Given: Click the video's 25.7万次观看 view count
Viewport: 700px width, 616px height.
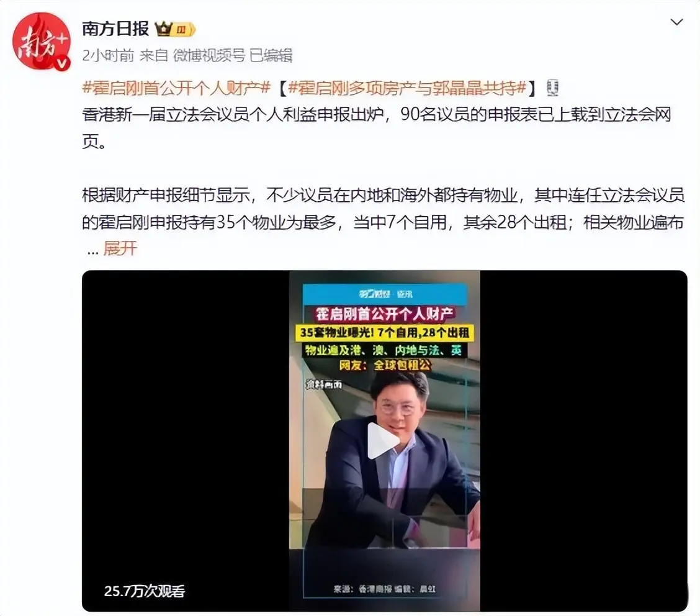Looking at the screenshot, I should [144, 591].
